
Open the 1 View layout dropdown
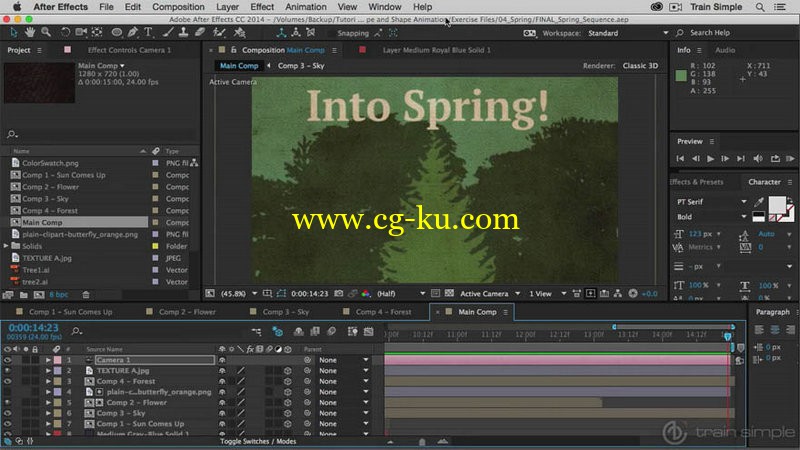point(547,293)
